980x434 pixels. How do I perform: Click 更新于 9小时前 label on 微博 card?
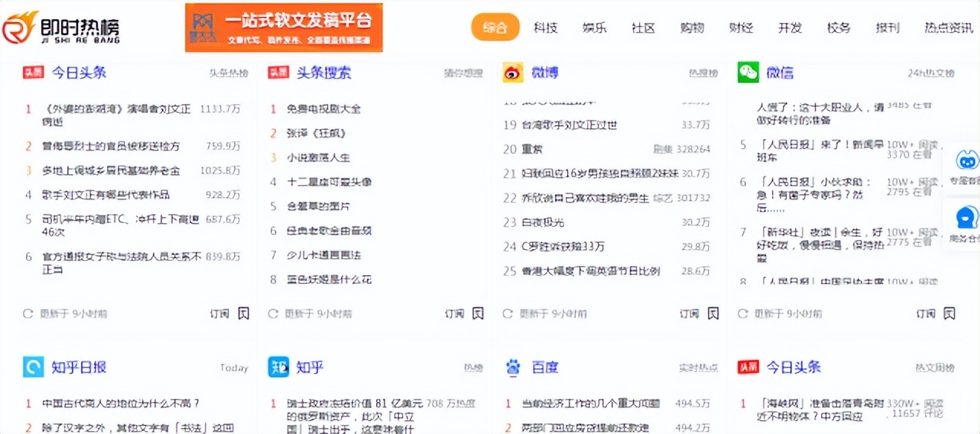pos(553,313)
